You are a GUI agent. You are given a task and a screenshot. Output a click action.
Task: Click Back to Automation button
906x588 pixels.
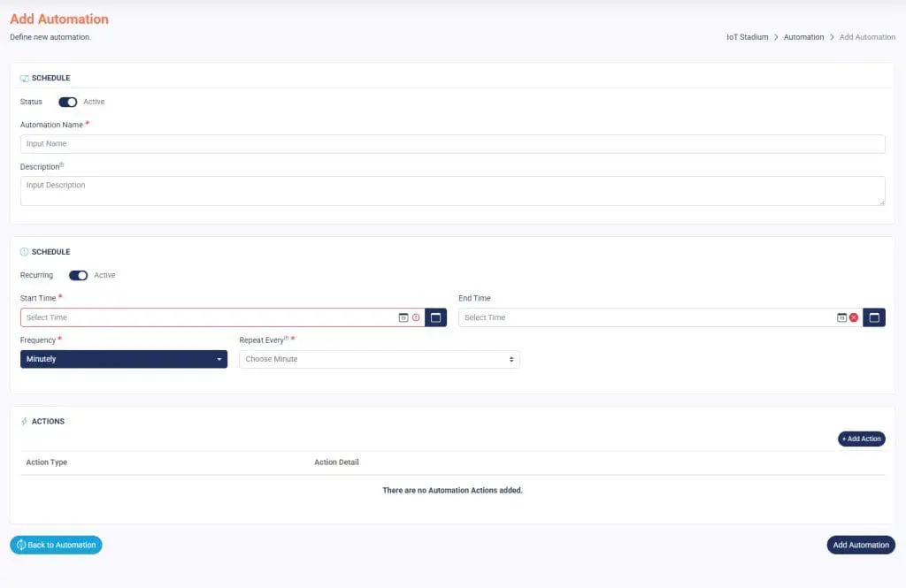56,545
